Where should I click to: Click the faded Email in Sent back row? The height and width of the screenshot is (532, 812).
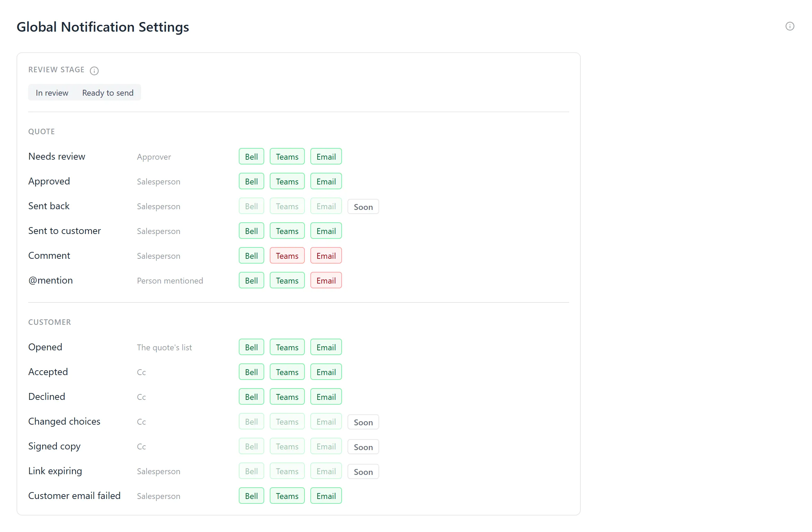pyautogui.click(x=326, y=206)
